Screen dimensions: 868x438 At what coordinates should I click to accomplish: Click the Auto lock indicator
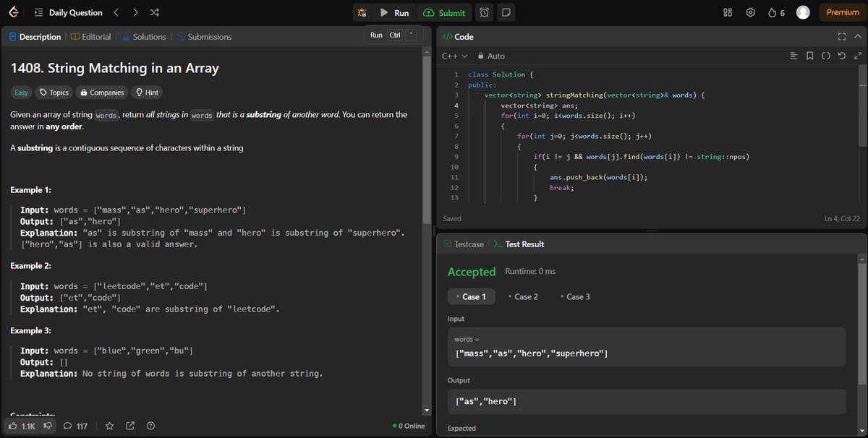pyautogui.click(x=491, y=56)
